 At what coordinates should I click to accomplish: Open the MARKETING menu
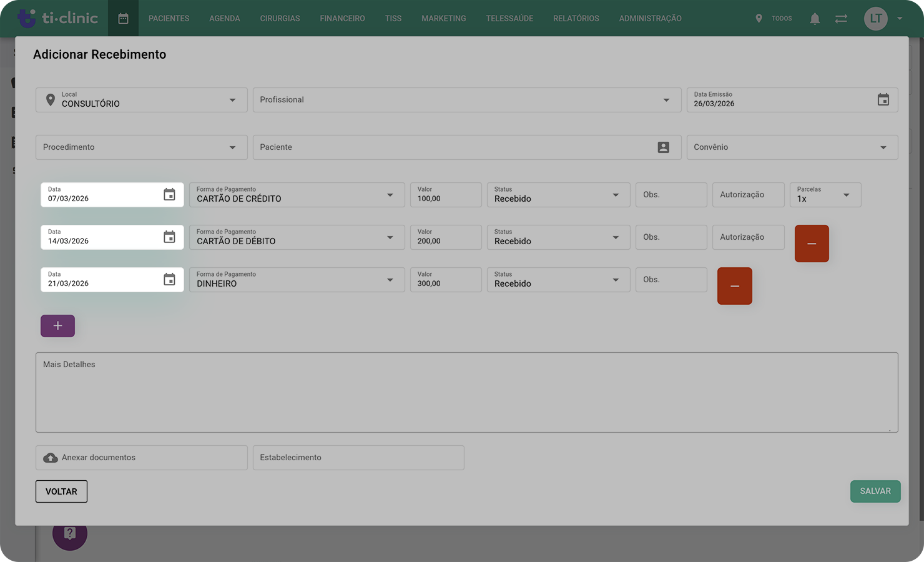pyautogui.click(x=443, y=19)
